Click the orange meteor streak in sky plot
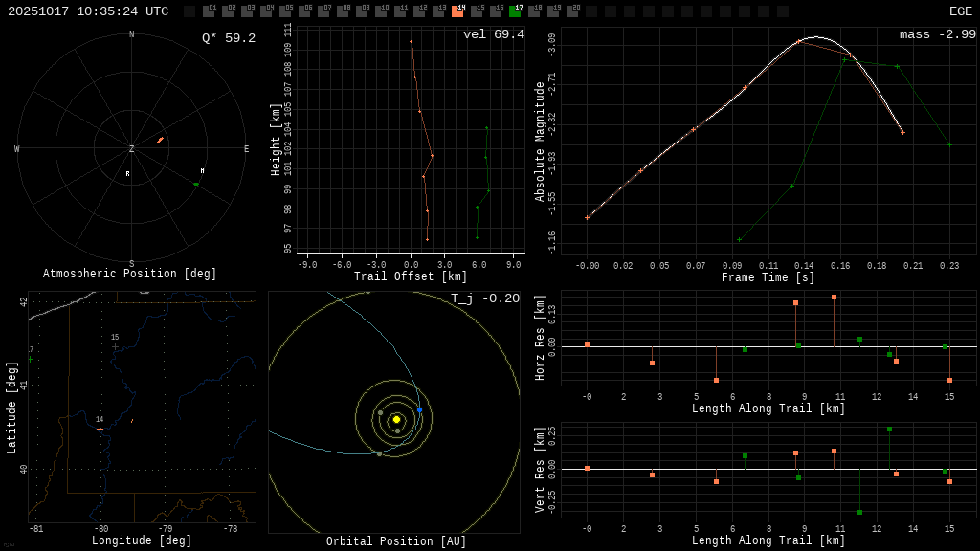The width and height of the screenshot is (980, 551). [160, 141]
